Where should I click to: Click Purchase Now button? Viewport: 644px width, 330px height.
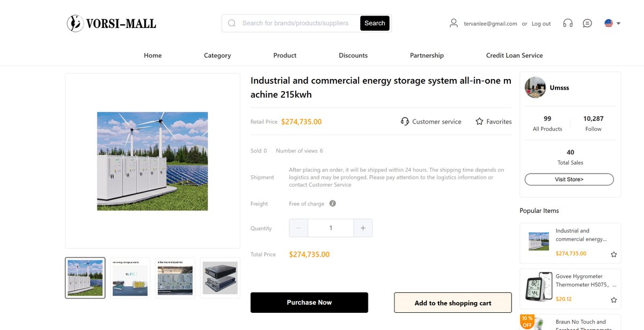click(309, 303)
